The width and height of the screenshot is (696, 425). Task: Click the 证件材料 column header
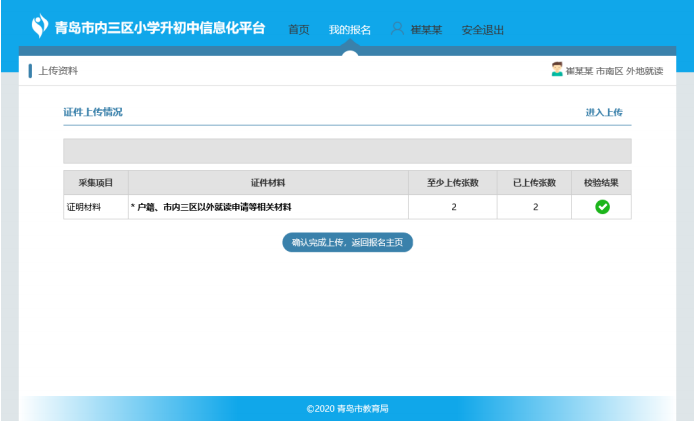268,183
